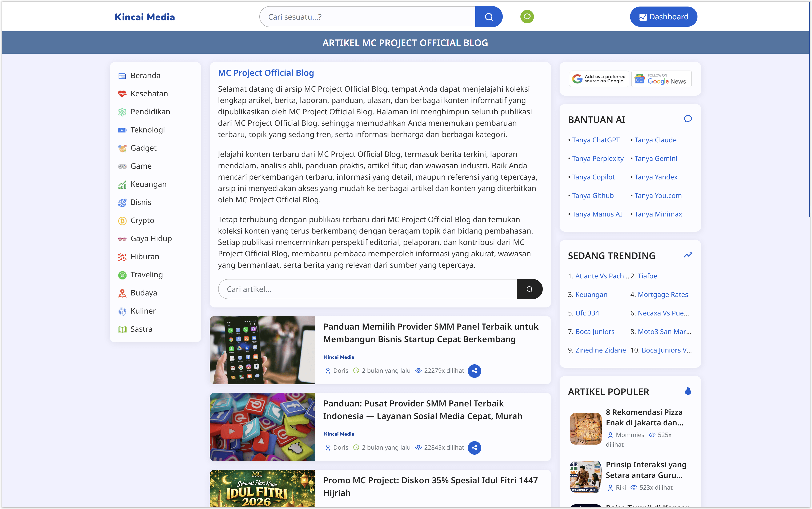Image resolution: width=812 pixels, height=509 pixels.
Task: Open the Tanya Claude link
Action: 655,140
